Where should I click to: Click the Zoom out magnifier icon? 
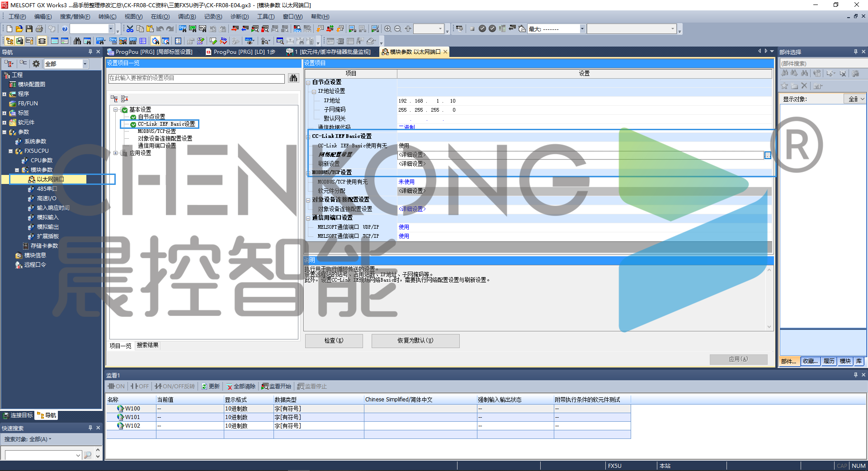point(398,29)
